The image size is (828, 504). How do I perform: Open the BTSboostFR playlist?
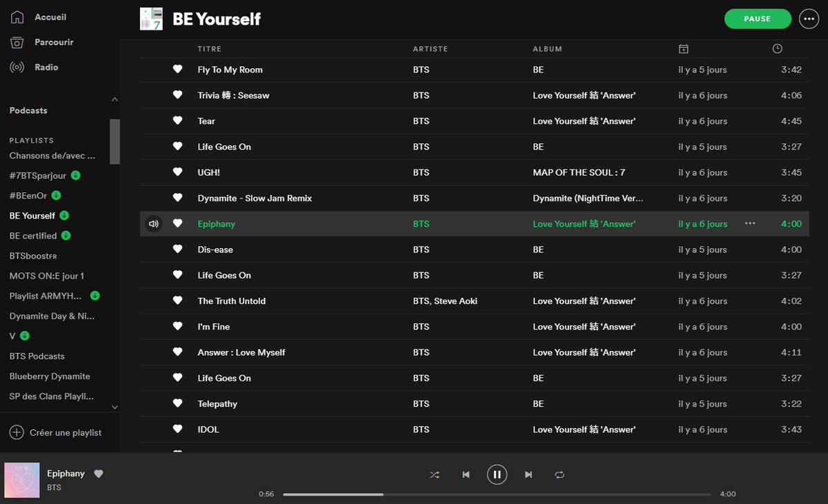33,256
